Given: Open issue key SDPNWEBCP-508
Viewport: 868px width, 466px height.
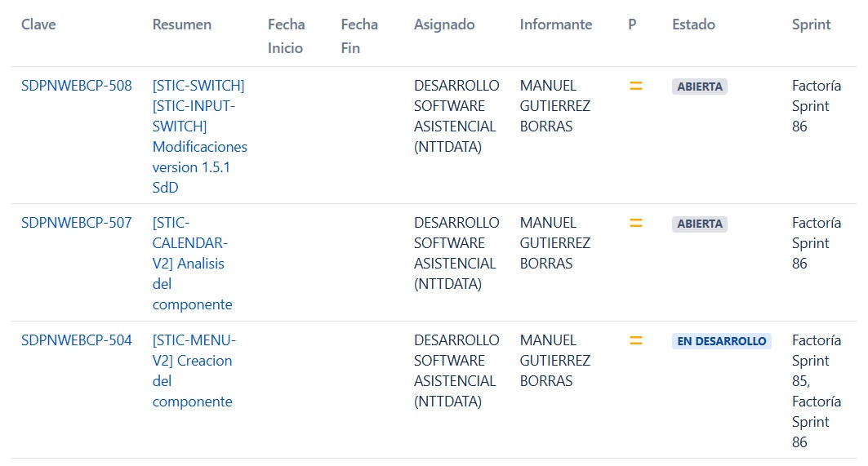Looking at the screenshot, I should click(77, 86).
